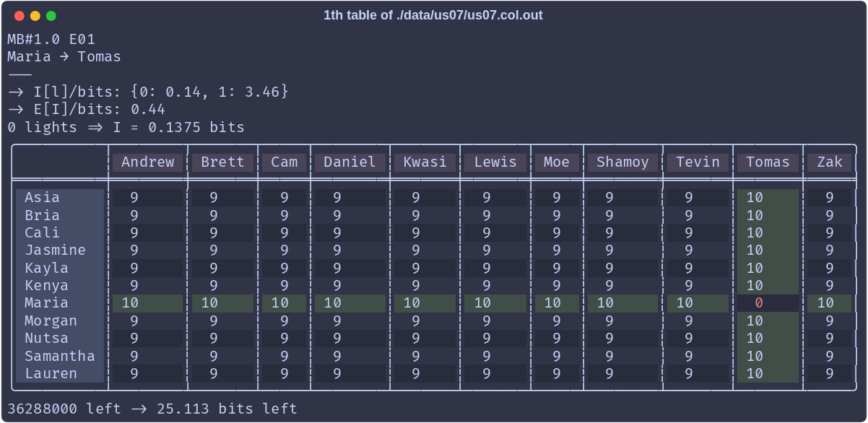Click the 9 in Nutsa/Shamoy cell
Image resolution: width=868 pixels, height=423 pixels.
(x=609, y=339)
